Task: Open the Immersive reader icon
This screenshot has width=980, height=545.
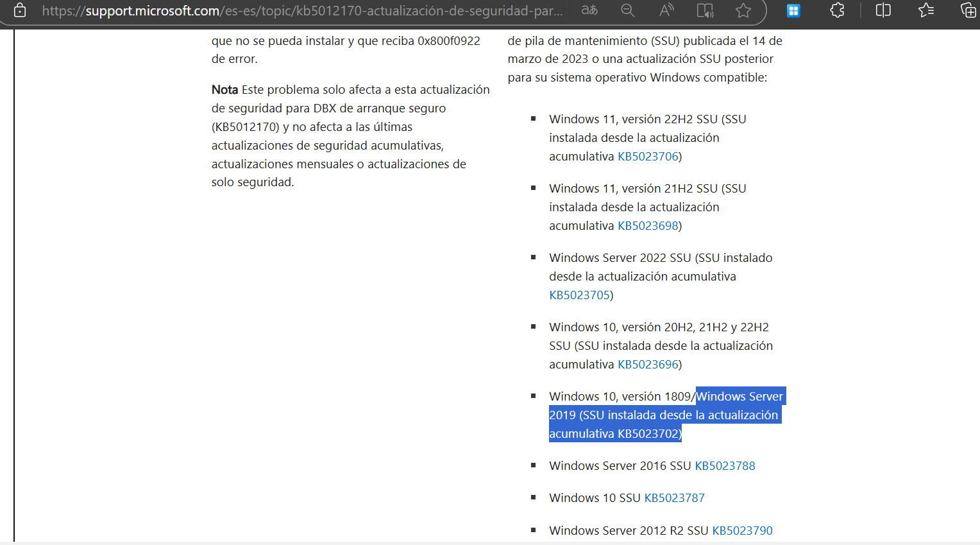Action: click(705, 10)
